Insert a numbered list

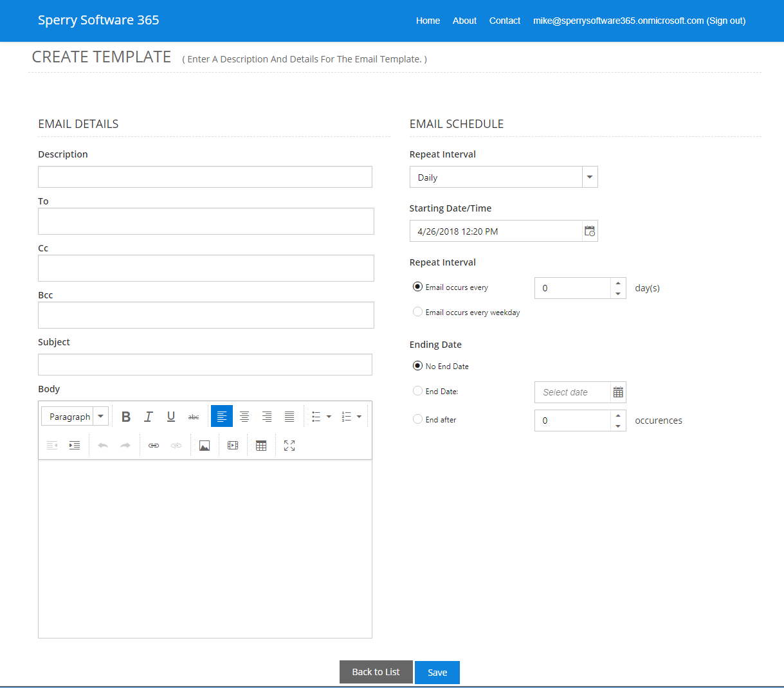pos(346,417)
